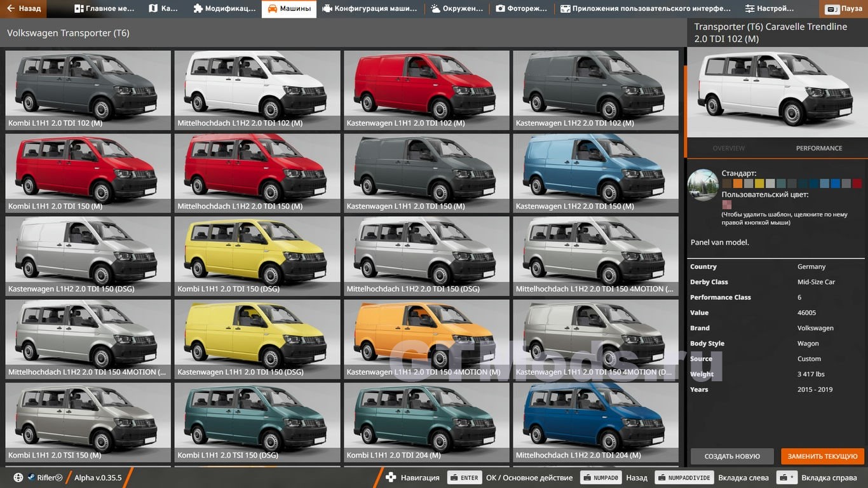Select Mittelhochdach L1H2 2.0 TDI 102 (M)
868x488 pixels.
257,90
